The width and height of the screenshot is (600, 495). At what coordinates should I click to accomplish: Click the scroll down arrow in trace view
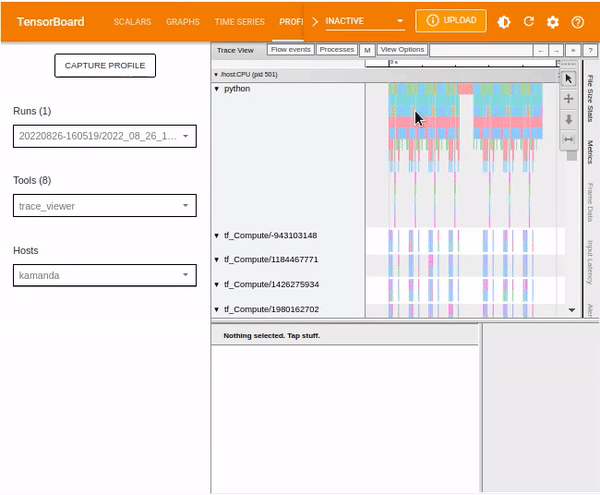click(572, 310)
